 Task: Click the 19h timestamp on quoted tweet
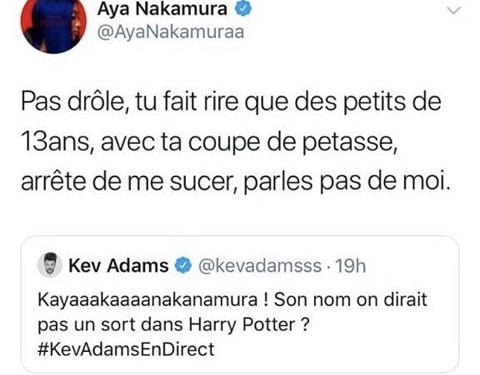point(351,266)
